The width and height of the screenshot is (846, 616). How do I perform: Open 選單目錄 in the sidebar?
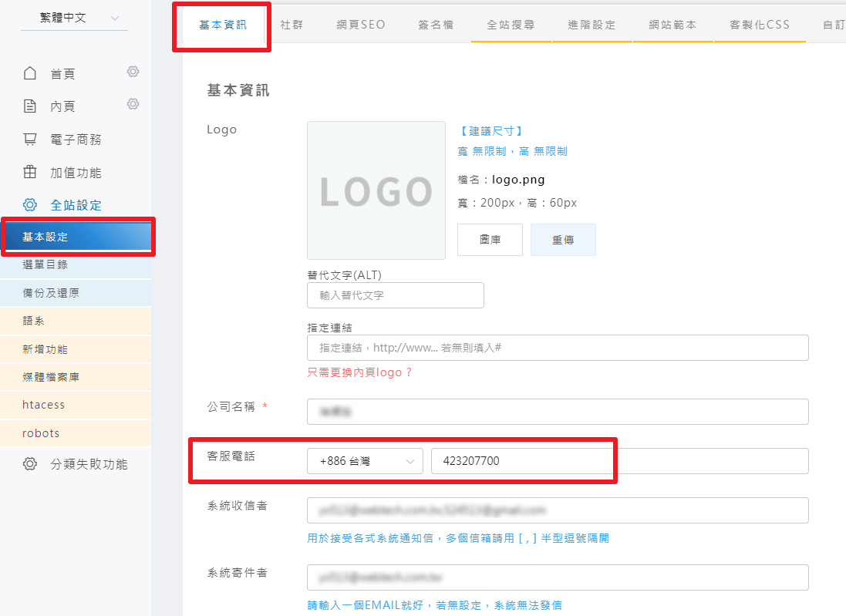(46, 264)
